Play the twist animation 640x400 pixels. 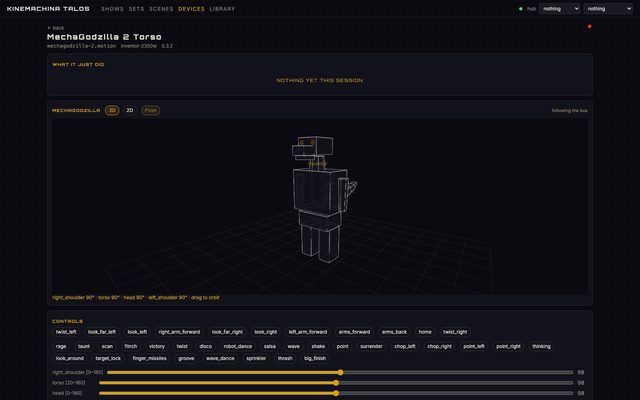pos(182,346)
